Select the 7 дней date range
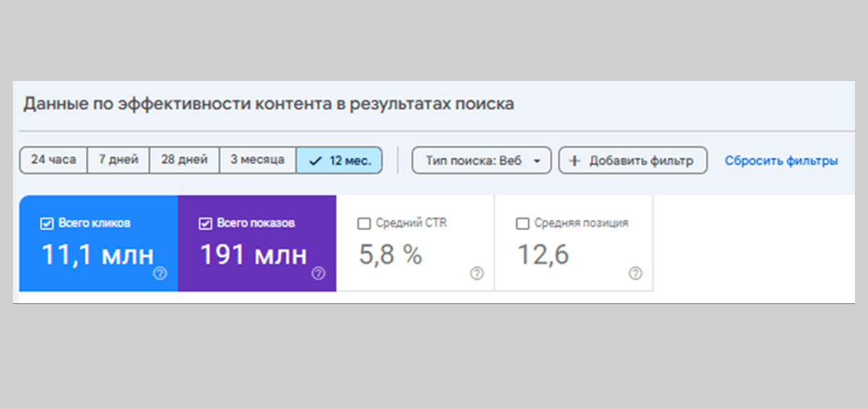 click(118, 160)
